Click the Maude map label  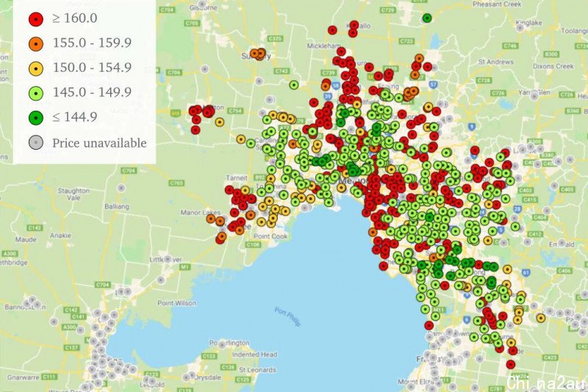point(26,239)
